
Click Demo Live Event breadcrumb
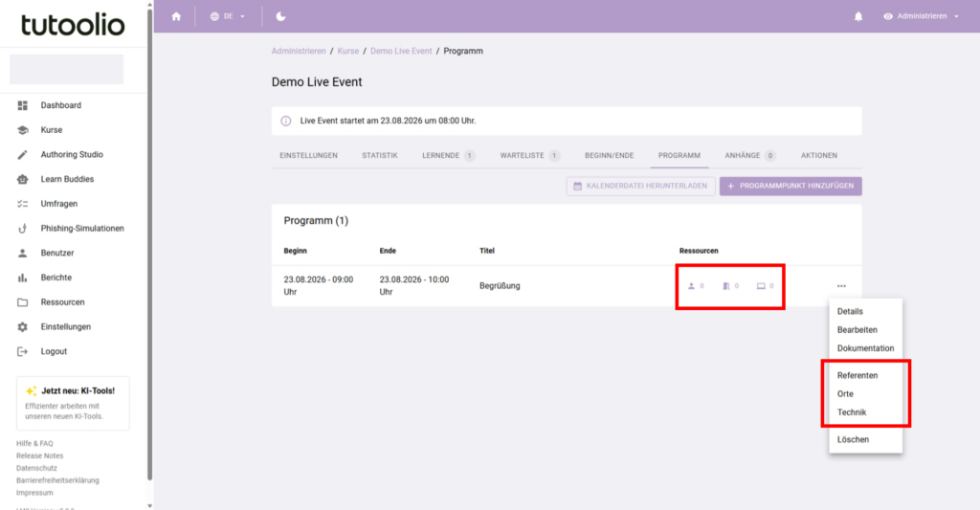click(x=401, y=52)
